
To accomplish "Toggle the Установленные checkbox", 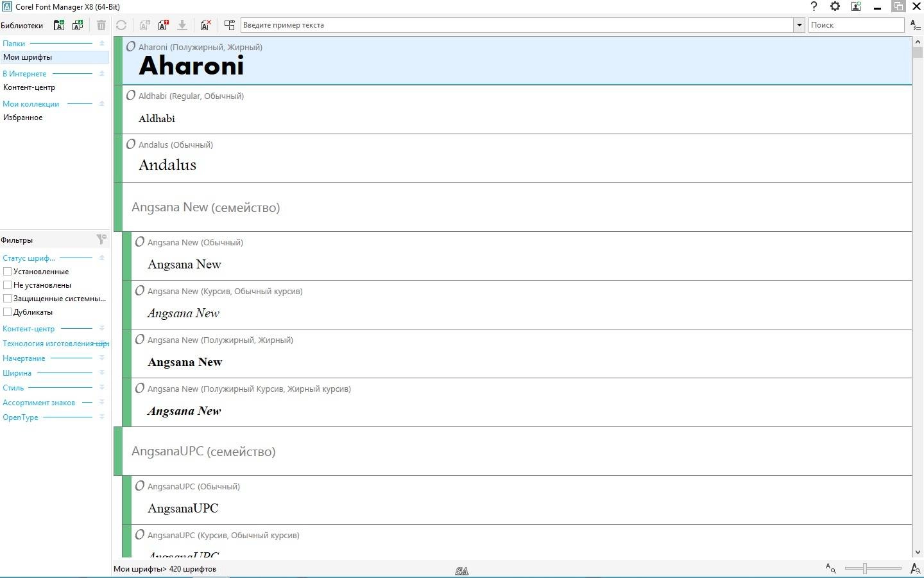I will point(7,271).
